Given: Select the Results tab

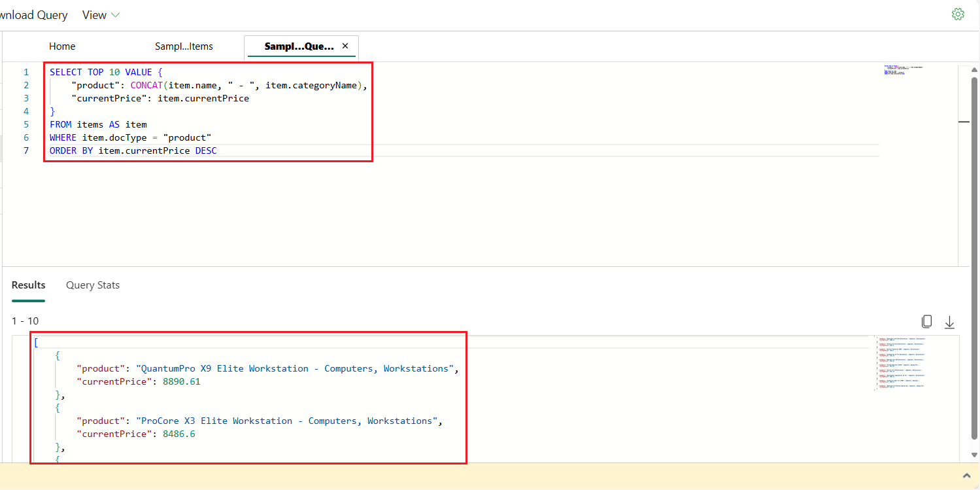Looking at the screenshot, I should 28,285.
